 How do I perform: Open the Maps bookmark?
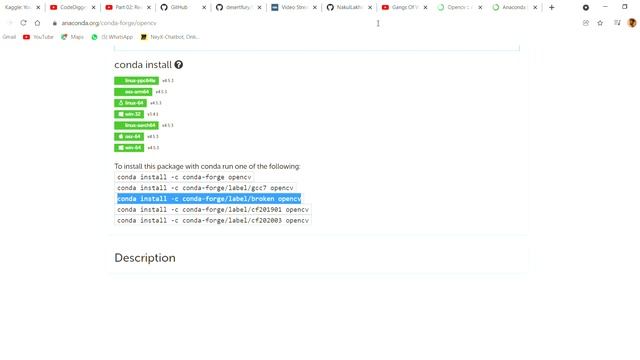pos(72,37)
